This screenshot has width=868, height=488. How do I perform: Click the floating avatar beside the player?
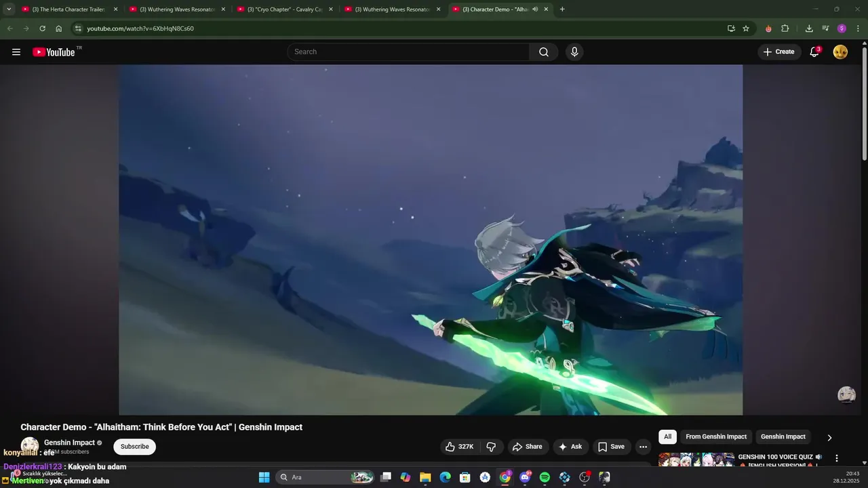click(x=846, y=394)
